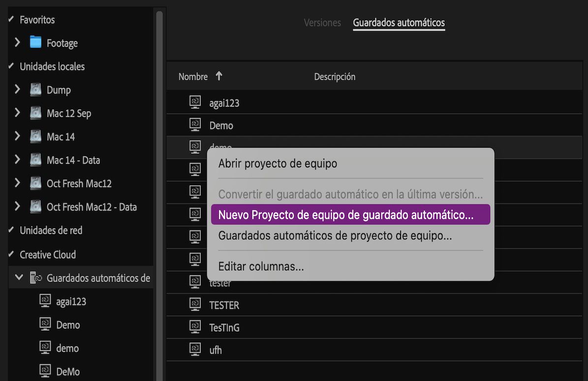Collapse the Guardados automáticos de tree

click(19, 277)
